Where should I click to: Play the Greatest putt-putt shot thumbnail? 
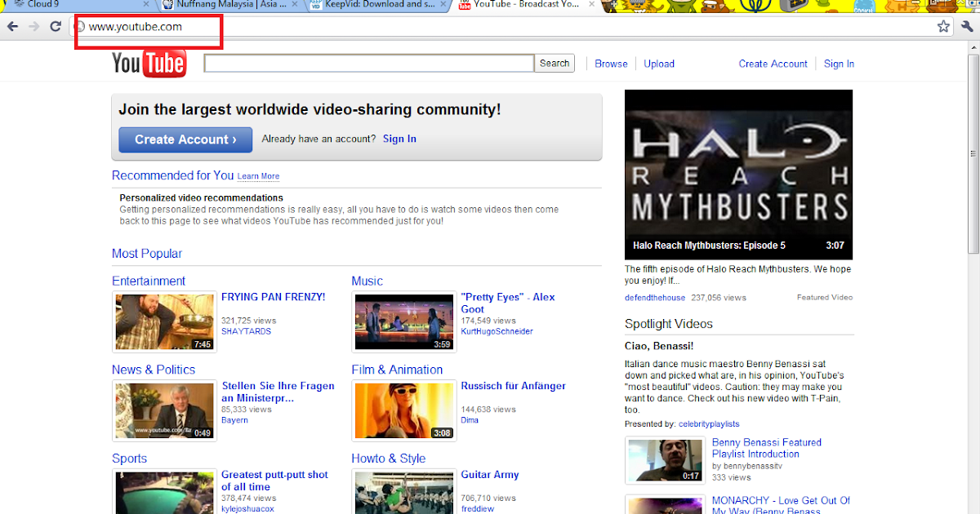tap(165, 492)
